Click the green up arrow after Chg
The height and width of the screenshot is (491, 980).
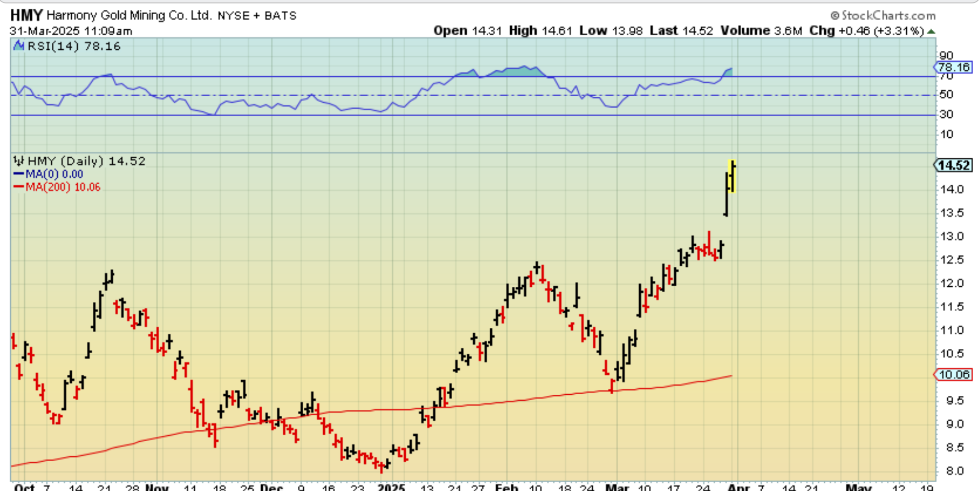931,31
